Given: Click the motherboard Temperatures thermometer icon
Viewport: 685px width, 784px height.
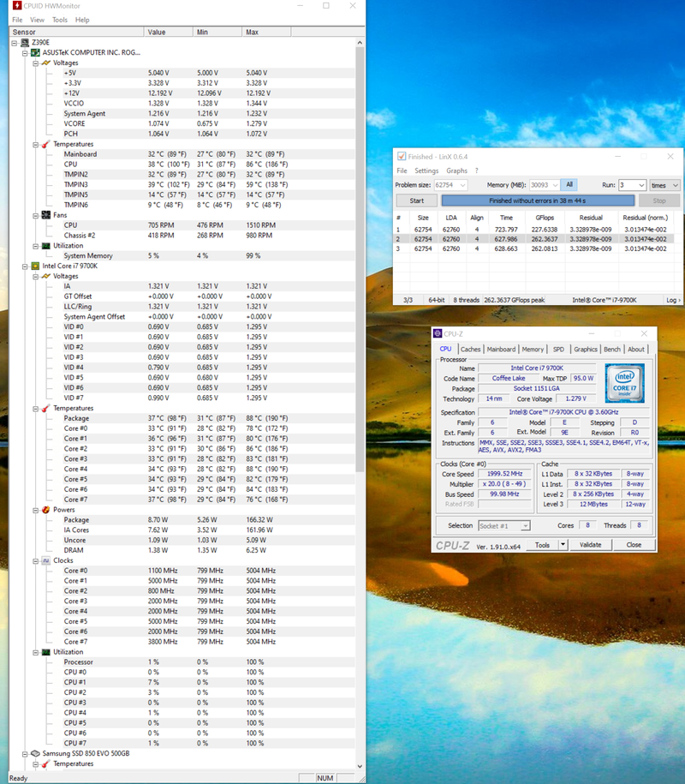Looking at the screenshot, I should 46,144.
